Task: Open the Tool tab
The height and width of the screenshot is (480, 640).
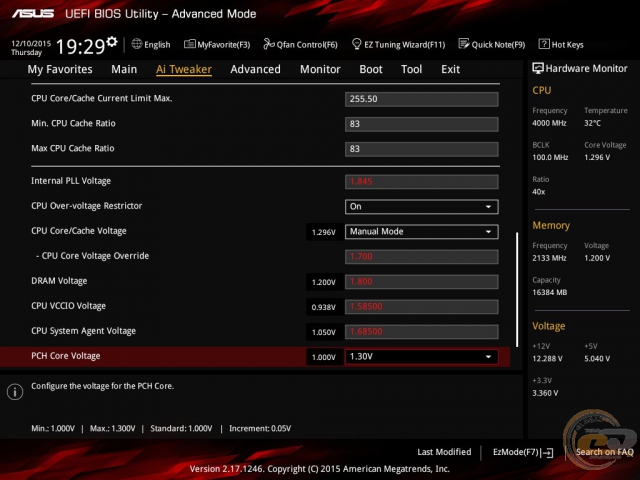Action: [x=411, y=69]
